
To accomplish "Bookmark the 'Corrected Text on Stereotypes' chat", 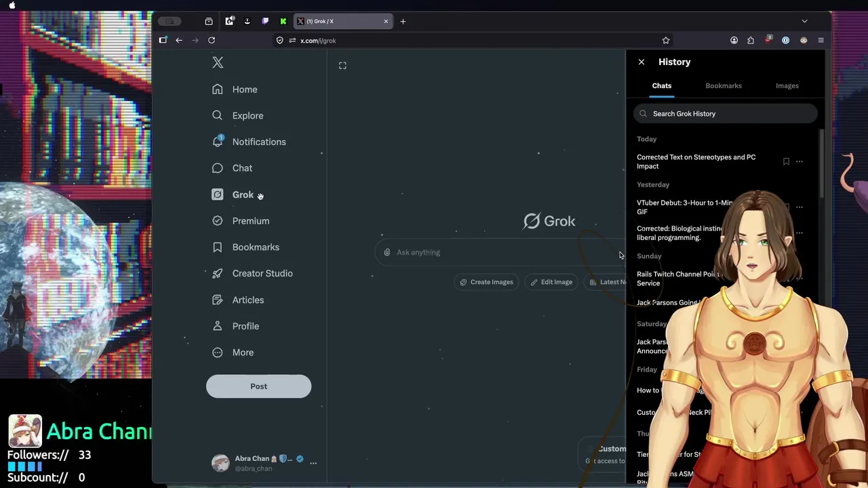I will point(786,162).
